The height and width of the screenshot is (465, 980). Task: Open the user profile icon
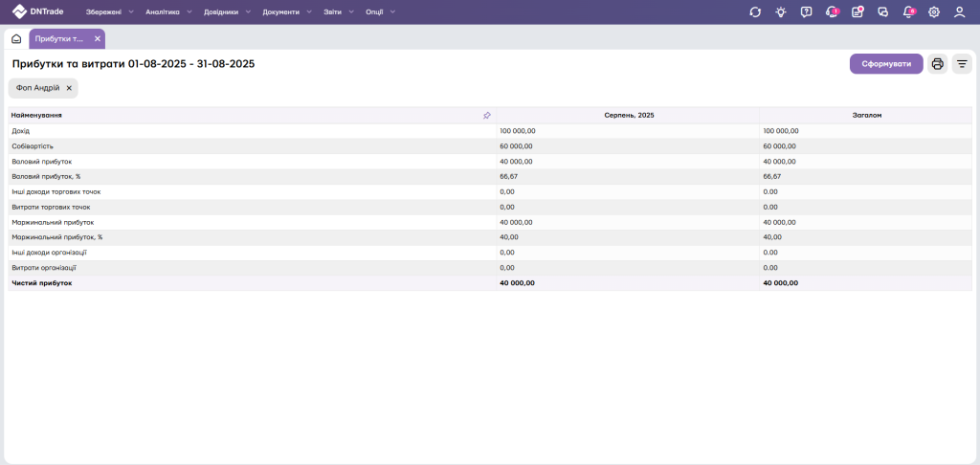click(x=959, y=12)
